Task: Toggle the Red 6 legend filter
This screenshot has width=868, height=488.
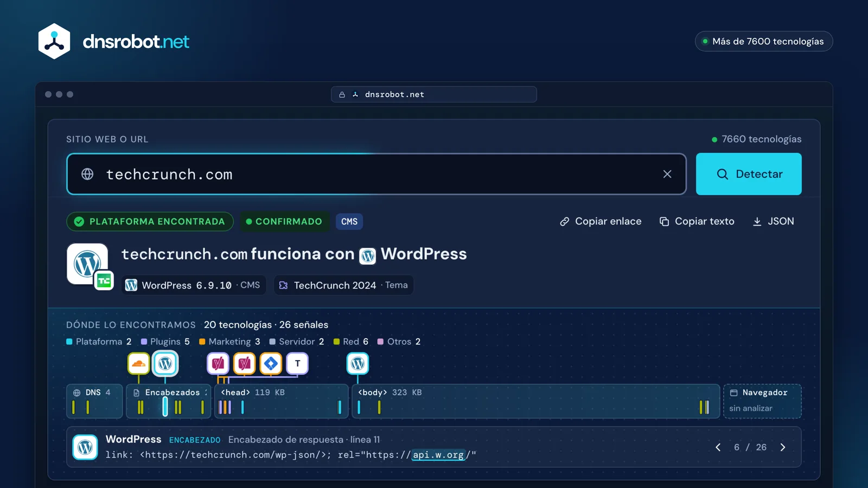Action: (351, 342)
